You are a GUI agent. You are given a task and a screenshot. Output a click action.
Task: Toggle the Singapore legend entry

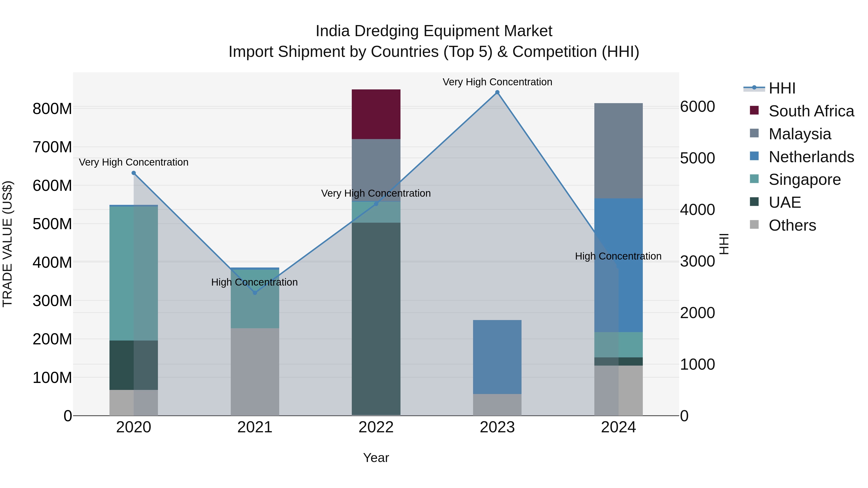(795, 180)
